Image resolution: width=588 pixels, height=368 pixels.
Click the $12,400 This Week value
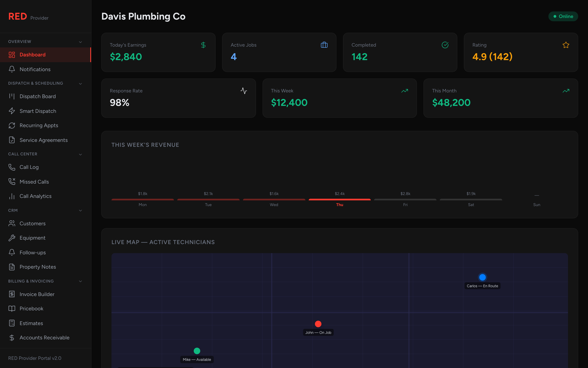289,102
